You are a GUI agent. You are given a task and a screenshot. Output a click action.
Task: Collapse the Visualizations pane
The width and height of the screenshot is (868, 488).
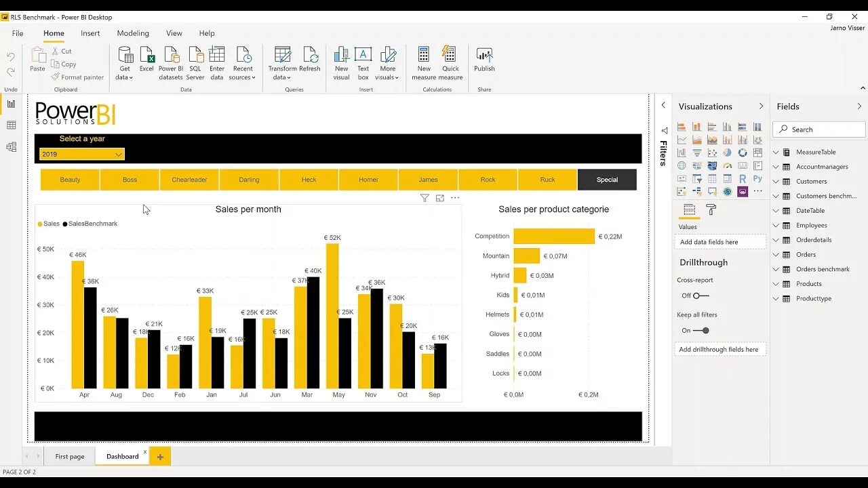click(761, 106)
